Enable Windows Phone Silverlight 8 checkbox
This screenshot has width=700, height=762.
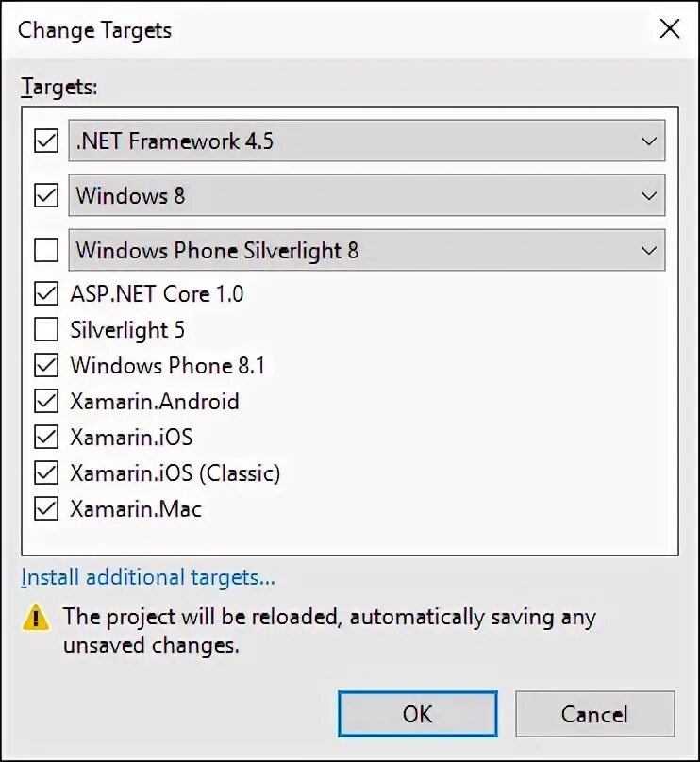pos(45,251)
